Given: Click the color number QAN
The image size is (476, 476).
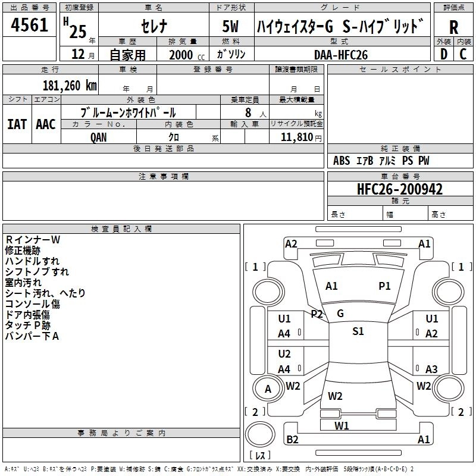Looking at the screenshot, I should coord(99,137).
